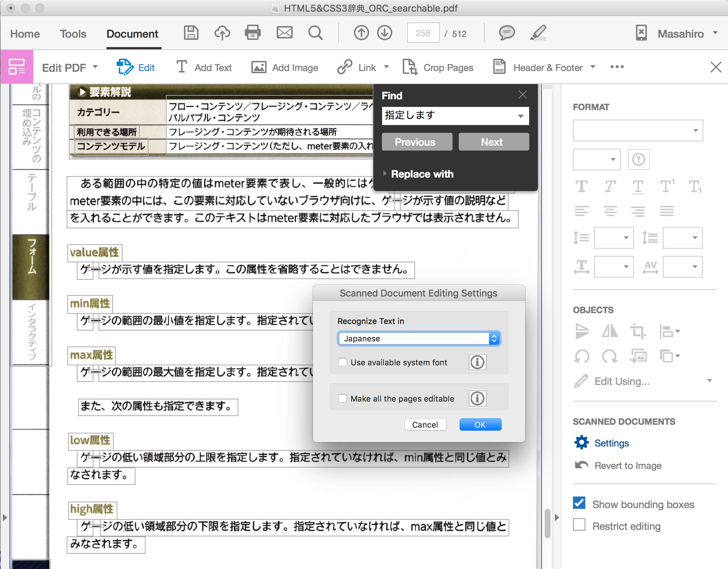Screen dimensions: 728x569
Task: Switch to the Home tab
Action: 25,34
